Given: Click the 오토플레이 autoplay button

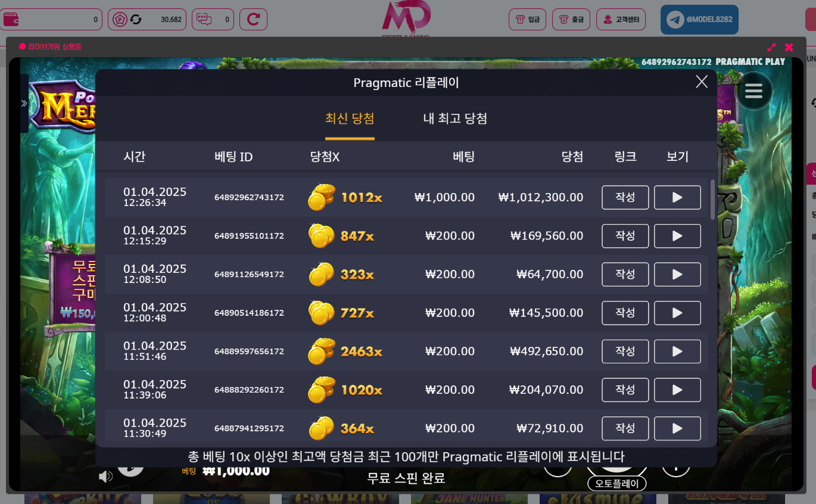Looking at the screenshot, I should (616, 483).
